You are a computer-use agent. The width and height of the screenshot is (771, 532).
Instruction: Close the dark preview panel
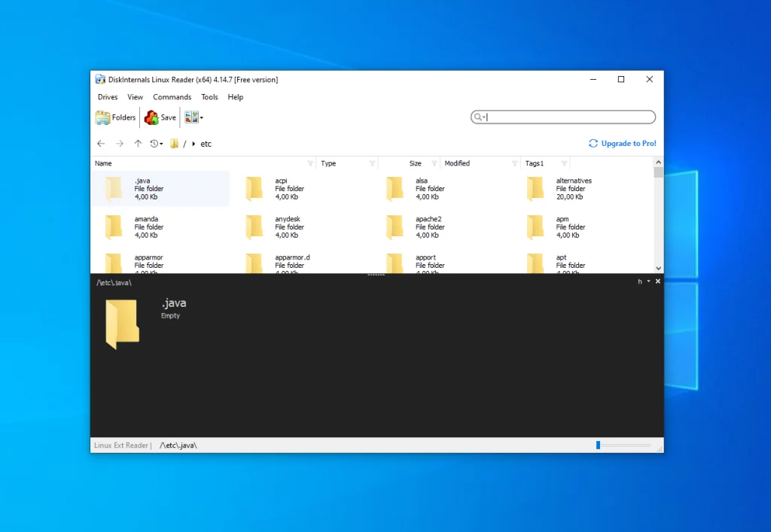658,281
